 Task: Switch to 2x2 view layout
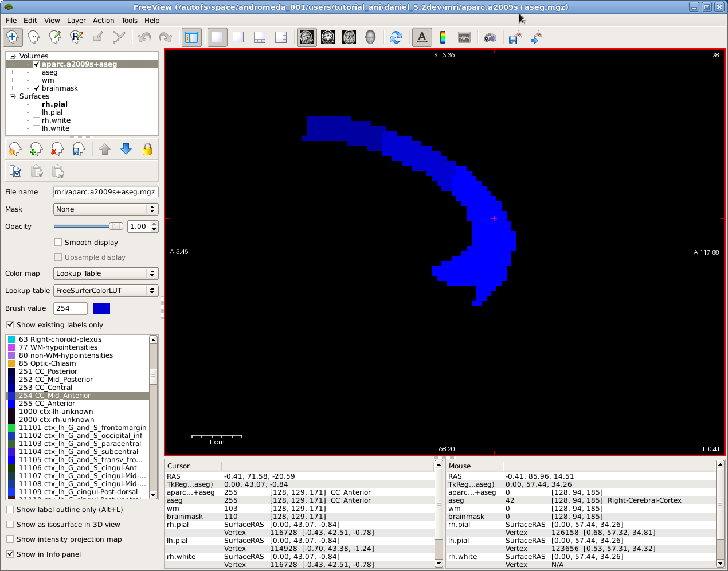point(238,37)
